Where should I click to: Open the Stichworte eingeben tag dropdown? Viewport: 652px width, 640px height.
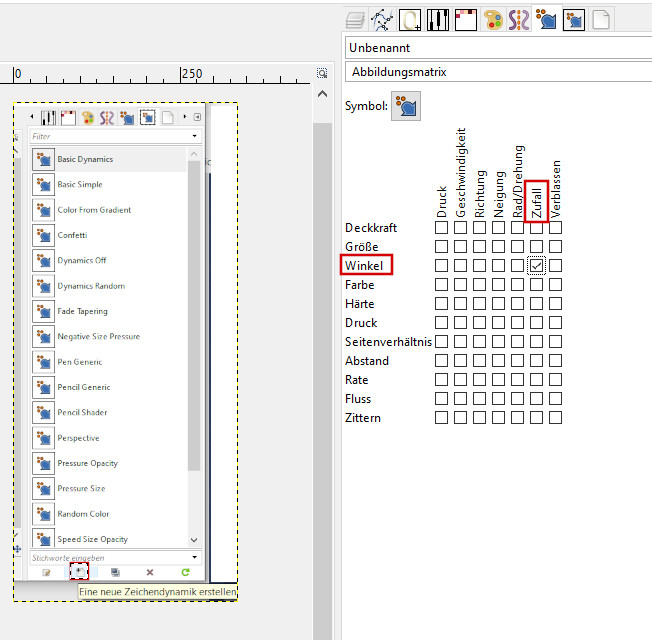click(x=195, y=557)
